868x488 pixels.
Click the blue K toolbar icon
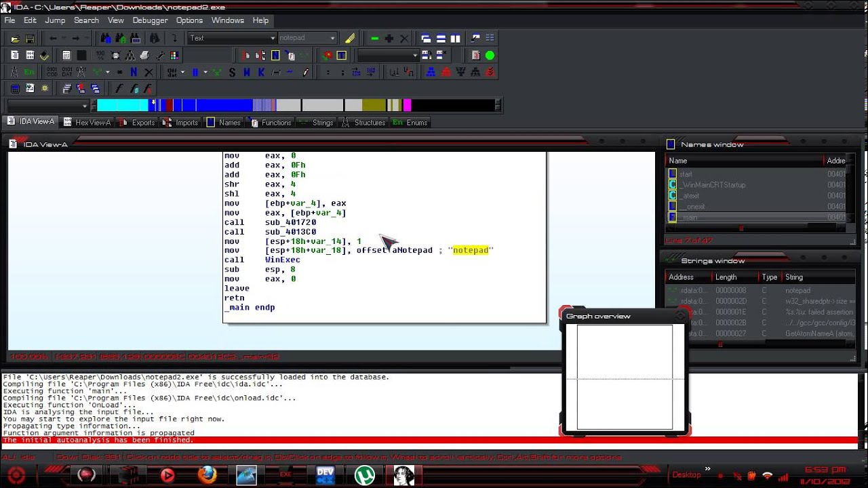coord(261,72)
